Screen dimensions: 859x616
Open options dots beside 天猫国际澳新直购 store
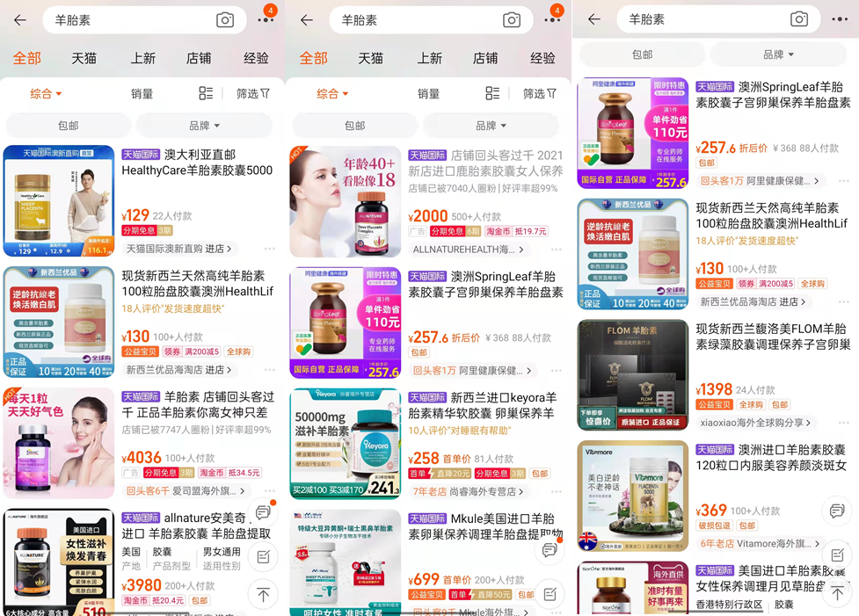270,249
